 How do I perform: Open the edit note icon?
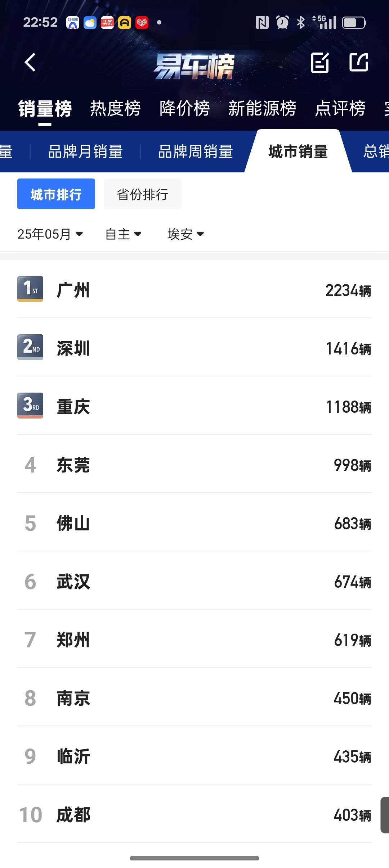(x=320, y=63)
